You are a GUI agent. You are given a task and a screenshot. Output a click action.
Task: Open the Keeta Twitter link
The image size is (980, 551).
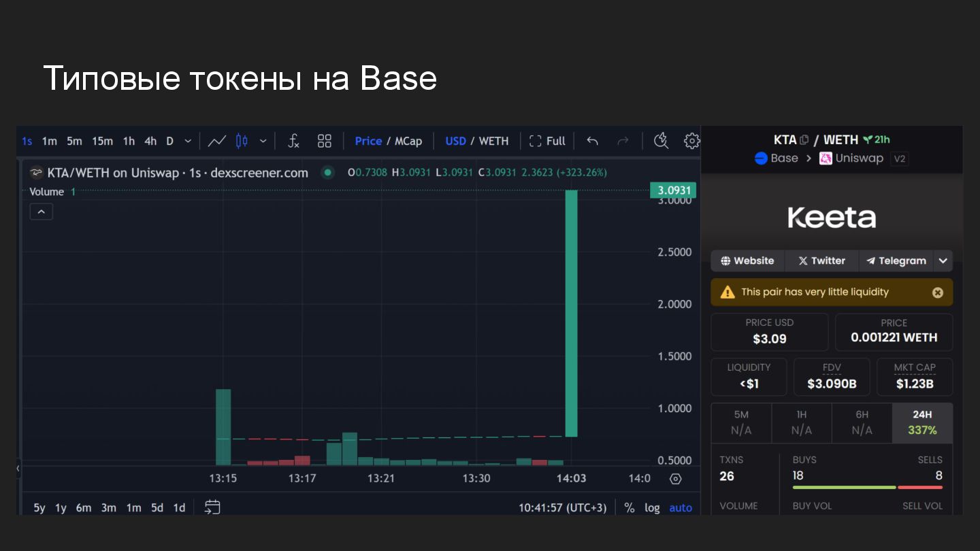click(x=821, y=261)
